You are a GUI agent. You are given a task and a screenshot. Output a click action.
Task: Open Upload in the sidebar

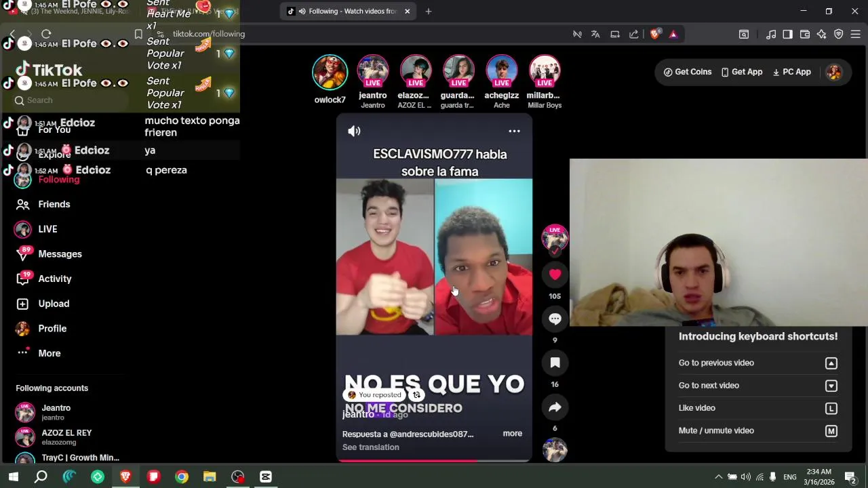tap(54, 304)
